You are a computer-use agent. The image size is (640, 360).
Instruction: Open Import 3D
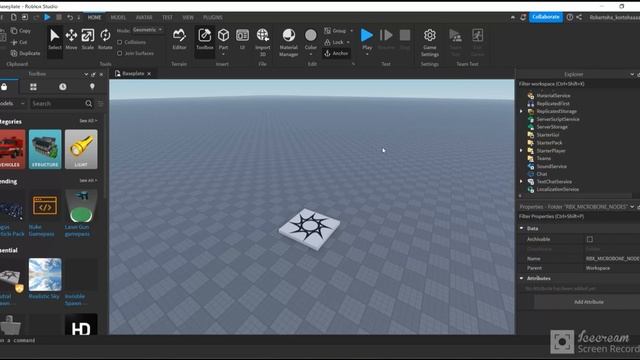click(x=263, y=42)
